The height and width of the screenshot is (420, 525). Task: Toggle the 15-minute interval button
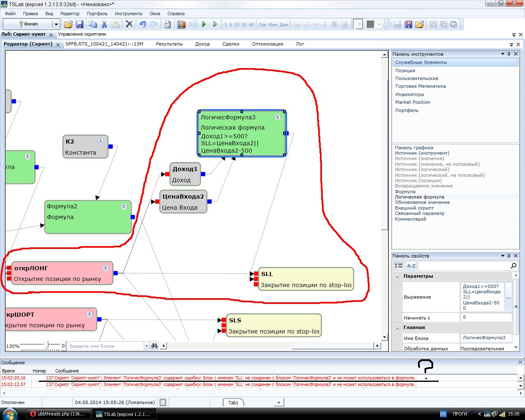[237, 25]
